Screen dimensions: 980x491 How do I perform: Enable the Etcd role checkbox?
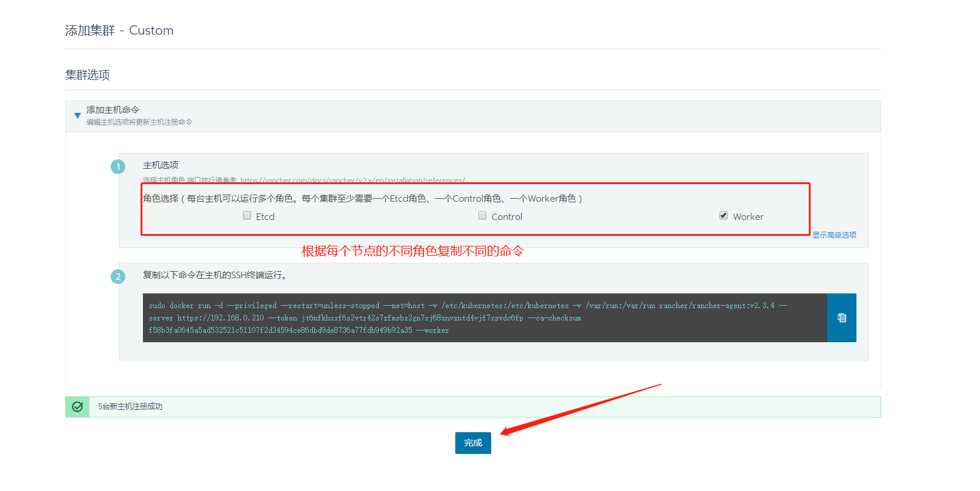coord(247,216)
